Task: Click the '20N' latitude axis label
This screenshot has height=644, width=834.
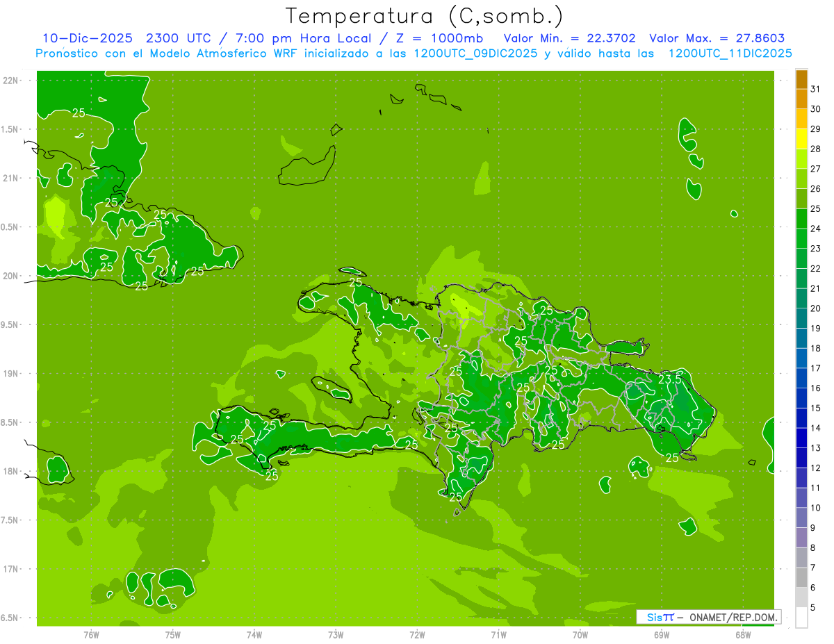Action: click(x=10, y=276)
